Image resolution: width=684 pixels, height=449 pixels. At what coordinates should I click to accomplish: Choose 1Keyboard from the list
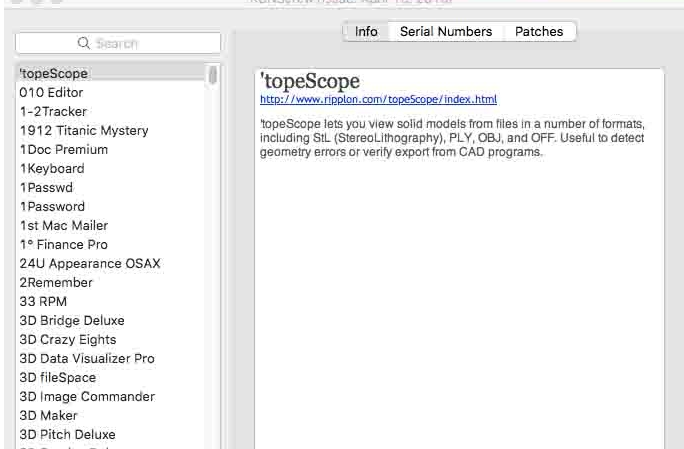point(111,168)
